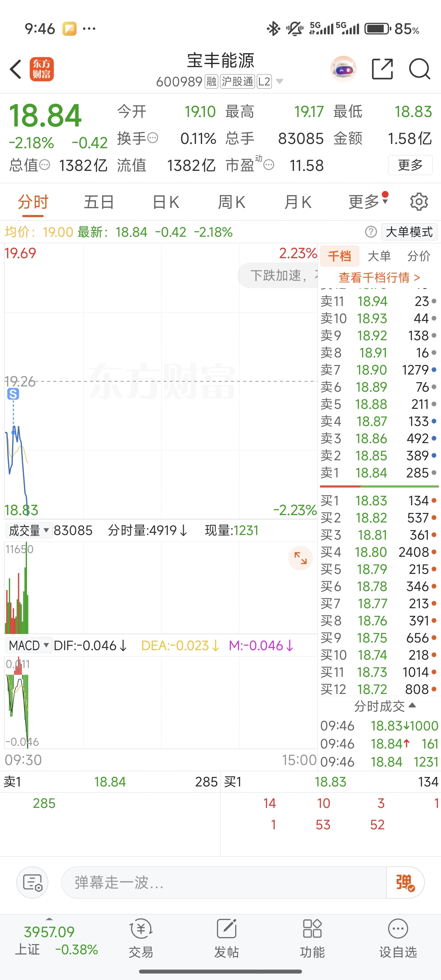
Task: Open the robot assistant avatar icon
Action: pyautogui.click(x=343, y=69)
